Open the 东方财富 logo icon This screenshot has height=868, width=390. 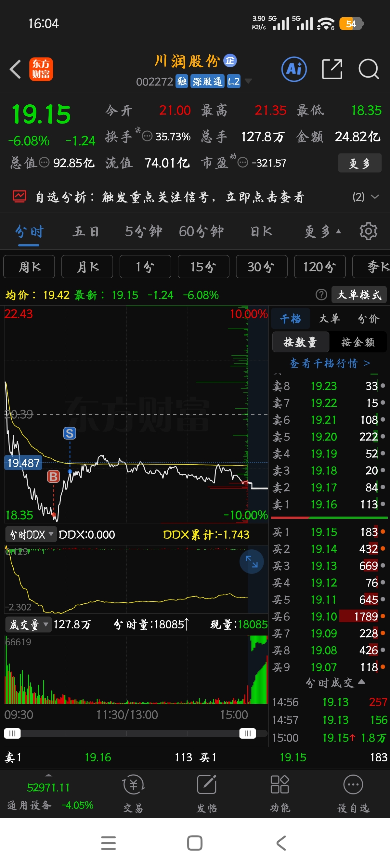[x=41, y=69]
